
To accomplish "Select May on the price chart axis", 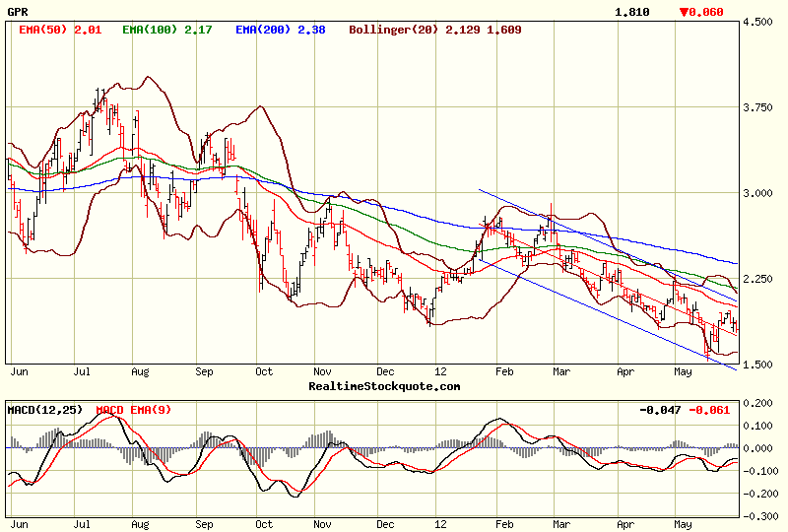I will (x=683, y=372).
